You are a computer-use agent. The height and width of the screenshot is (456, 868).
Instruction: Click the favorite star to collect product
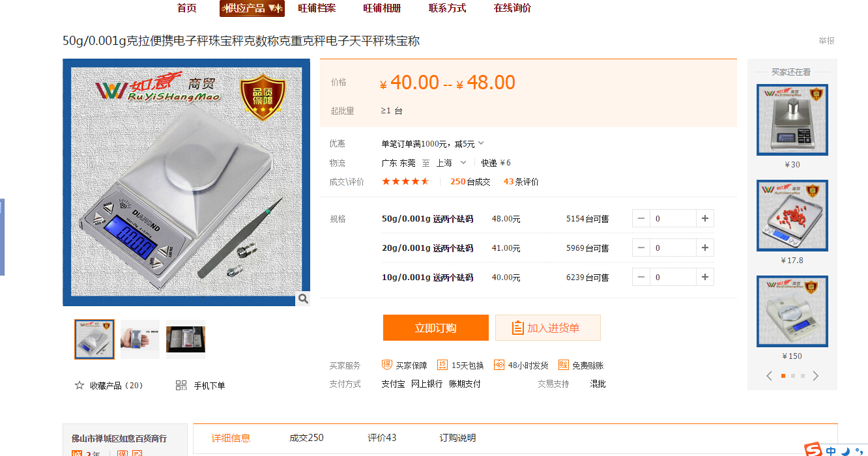(80, 386)
